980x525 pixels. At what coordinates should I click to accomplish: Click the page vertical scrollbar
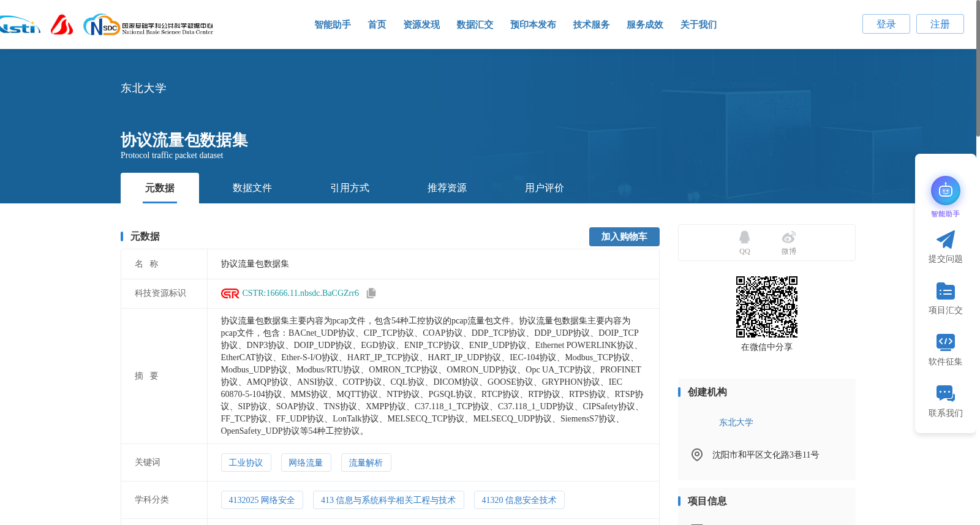[978, 67]
